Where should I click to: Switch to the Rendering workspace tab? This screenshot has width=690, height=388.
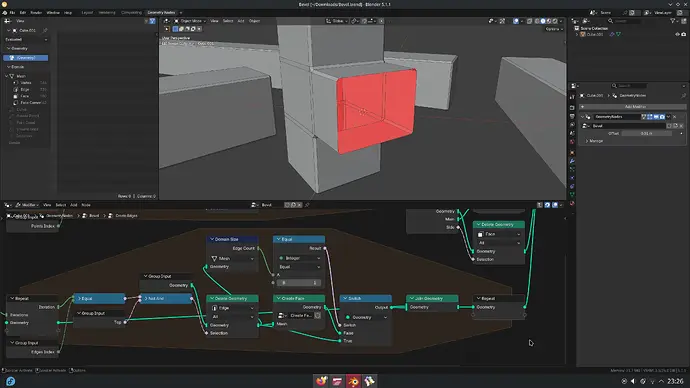pos(107,13)
